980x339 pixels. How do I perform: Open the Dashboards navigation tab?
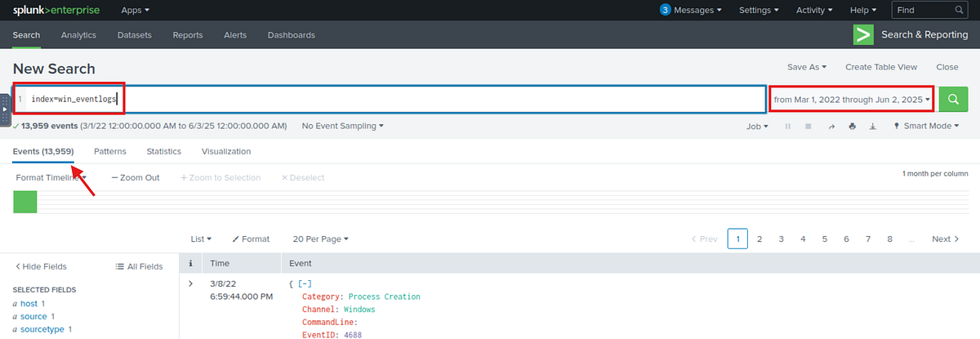click(x=291, y=35)
